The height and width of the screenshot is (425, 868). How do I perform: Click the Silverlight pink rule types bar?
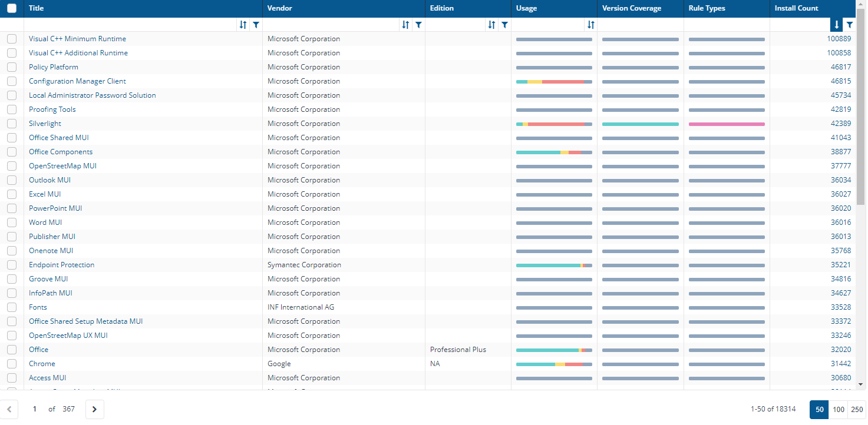coord(727,124)
